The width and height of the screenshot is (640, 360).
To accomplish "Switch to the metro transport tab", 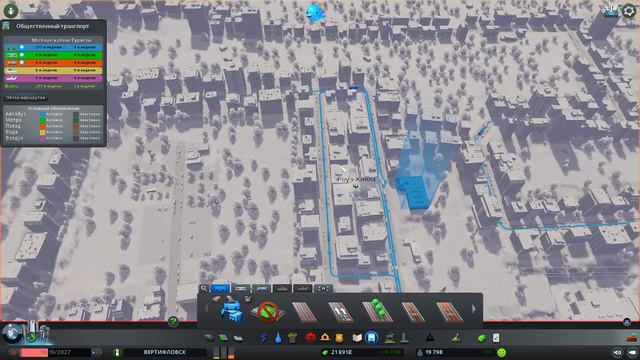I will point(241,289).
